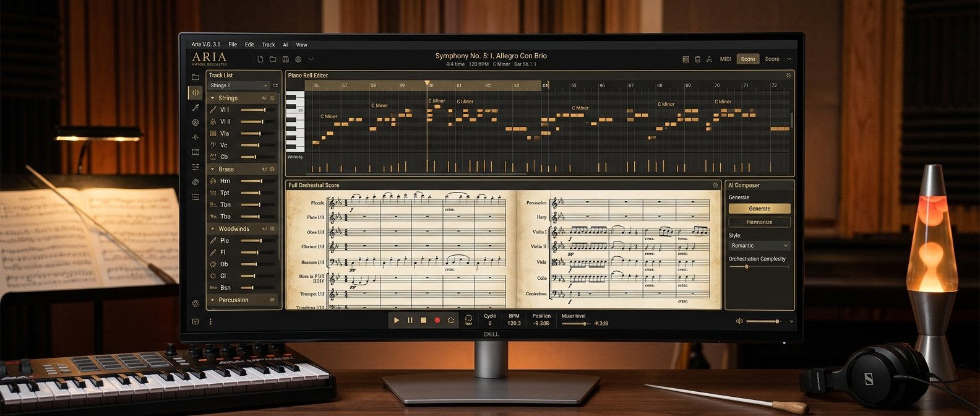Click the track list options icon

[275, 85]
